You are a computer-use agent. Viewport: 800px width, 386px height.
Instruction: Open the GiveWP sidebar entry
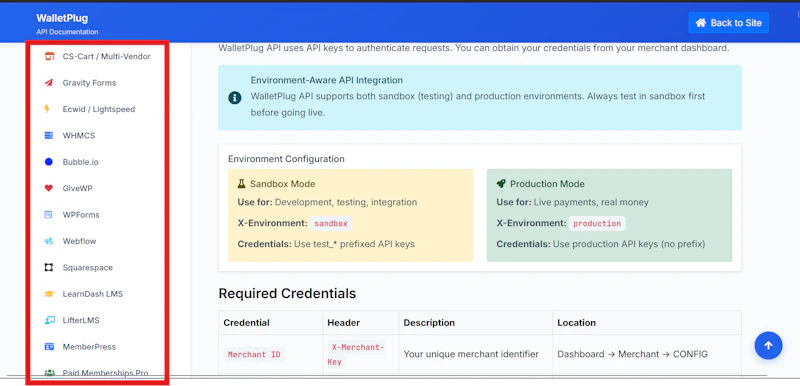(x=78, y=188)
